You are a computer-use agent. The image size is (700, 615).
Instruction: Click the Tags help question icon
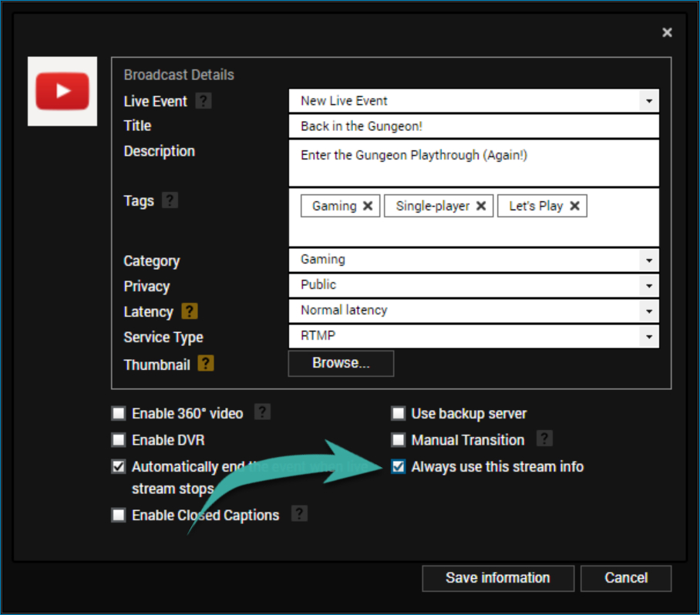(x=170, y=200)
